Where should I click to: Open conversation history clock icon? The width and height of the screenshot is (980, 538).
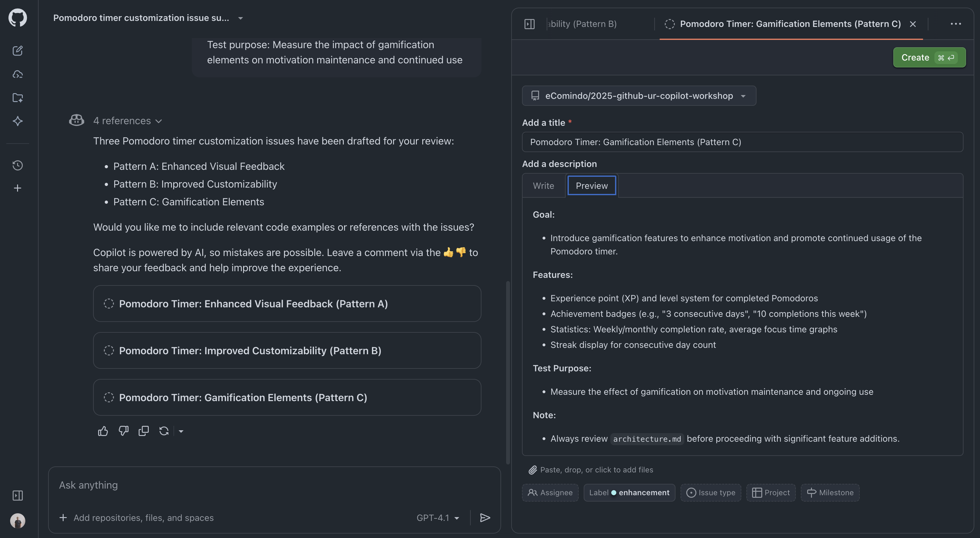tap(17, 165)
